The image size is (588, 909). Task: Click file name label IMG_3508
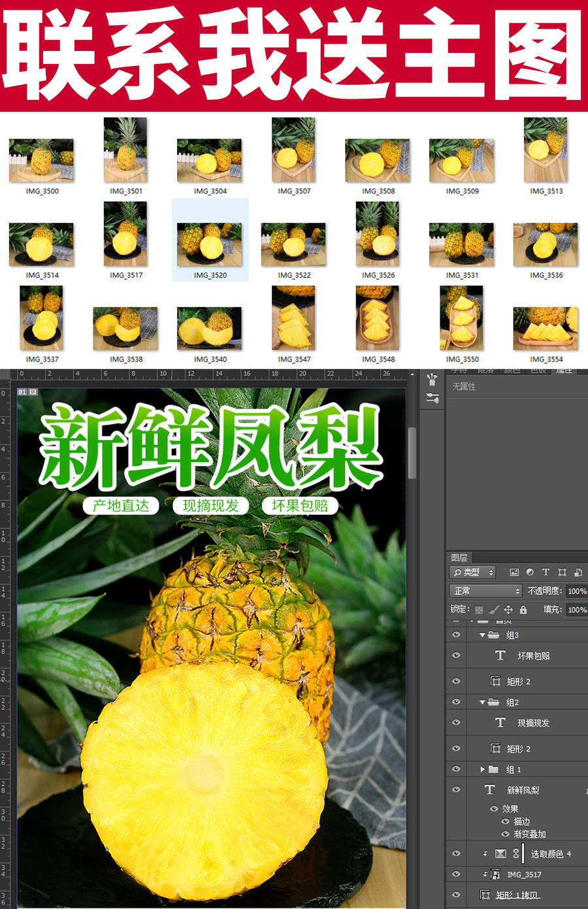pyautogui.click(x=378, y=191)
